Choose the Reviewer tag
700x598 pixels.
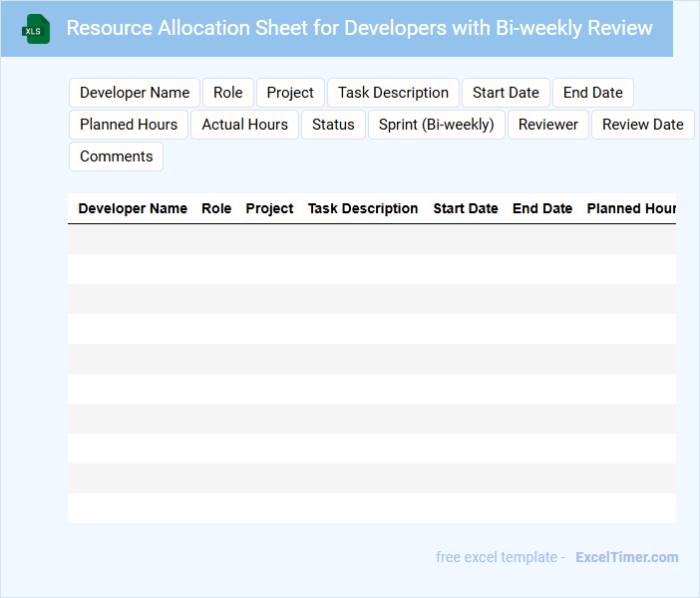548,125
